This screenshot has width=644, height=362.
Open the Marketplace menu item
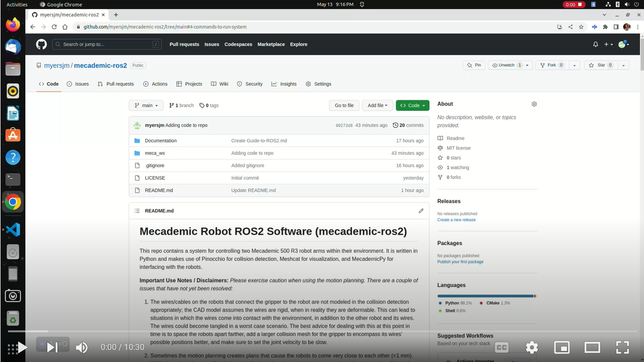click(x=271, y=44)
